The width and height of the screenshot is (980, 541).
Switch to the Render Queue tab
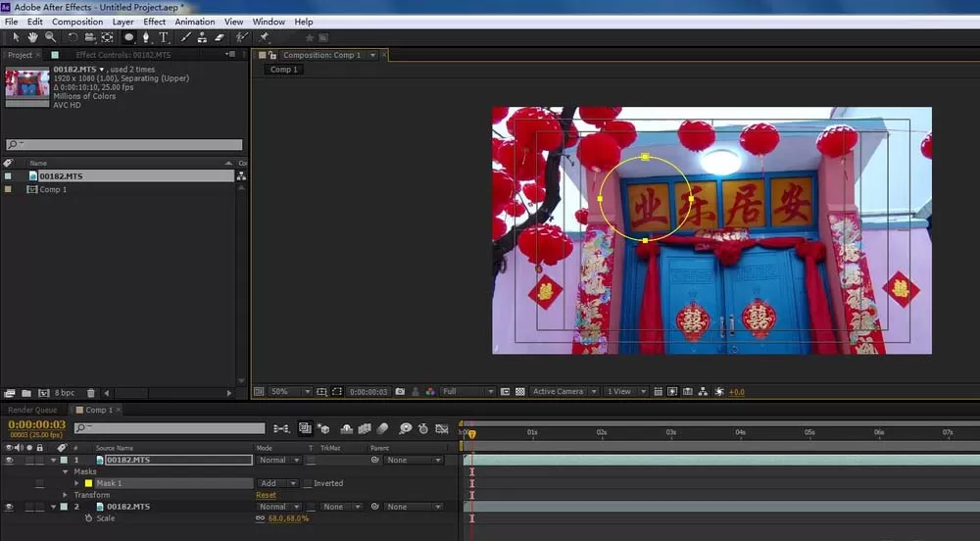click(32, 410)
